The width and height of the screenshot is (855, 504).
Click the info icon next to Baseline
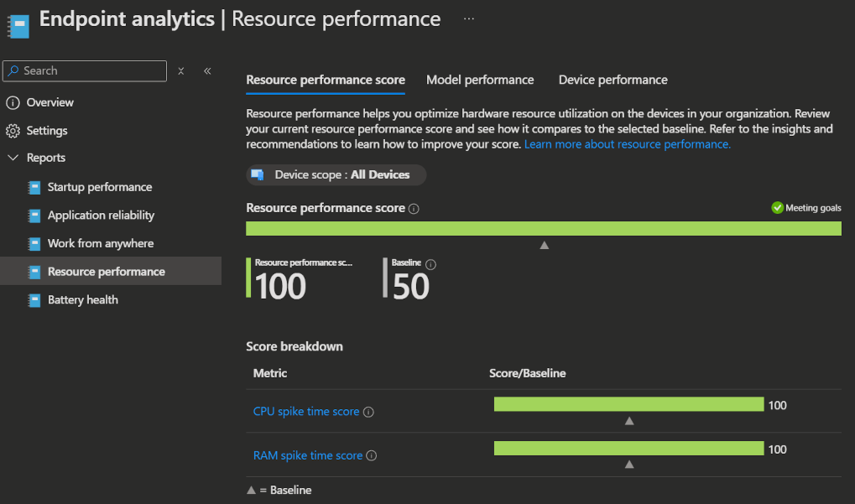point(431,264)
